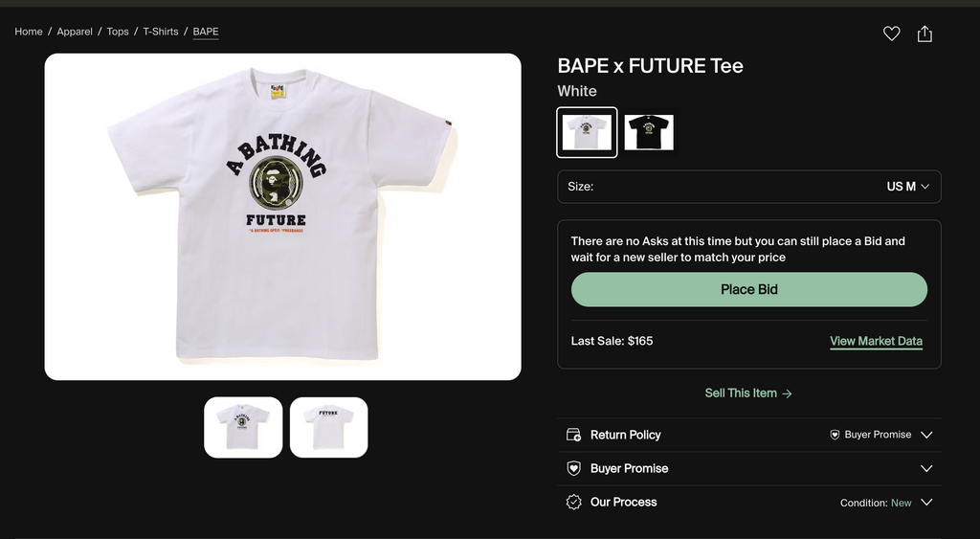Expand the Buyer Promise section
Viewport: 980px width, 539px height.
point(925,468)
